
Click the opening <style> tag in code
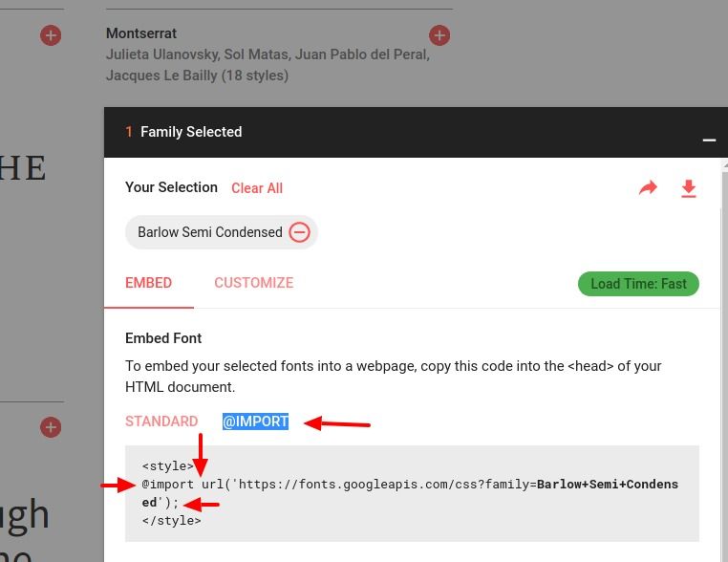point(168,465)
